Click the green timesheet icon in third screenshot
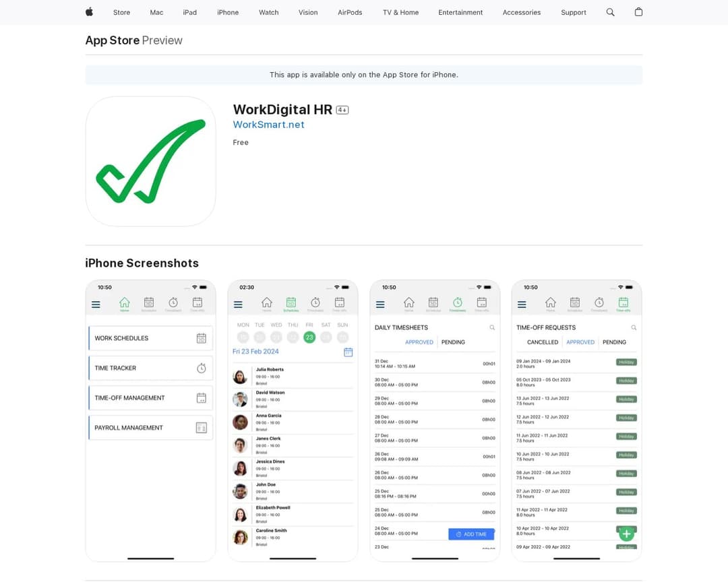Viewport: 728px width, 582px height. (457, 303)
